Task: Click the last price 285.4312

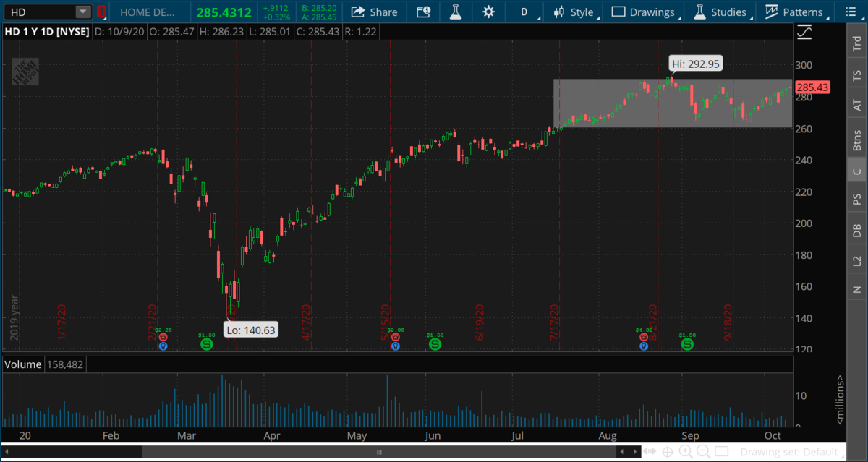Action: pos(224,12)
